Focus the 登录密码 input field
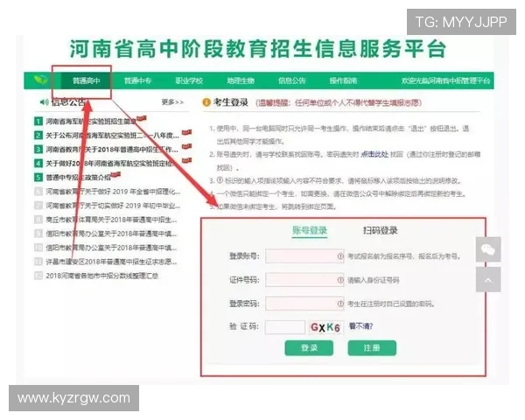The height and width of the screenshot is (420, 525). (x=304, y=304)
